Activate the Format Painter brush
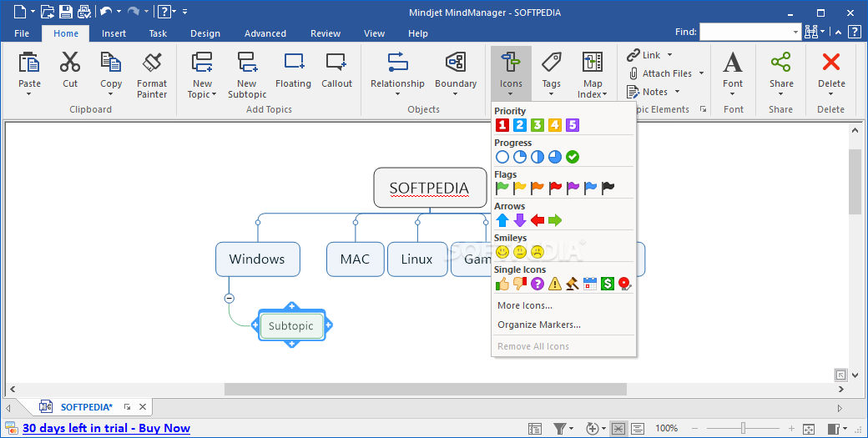The width and height of the screenshot is (868, 438). pyautogui.click(x=152, y=74)
